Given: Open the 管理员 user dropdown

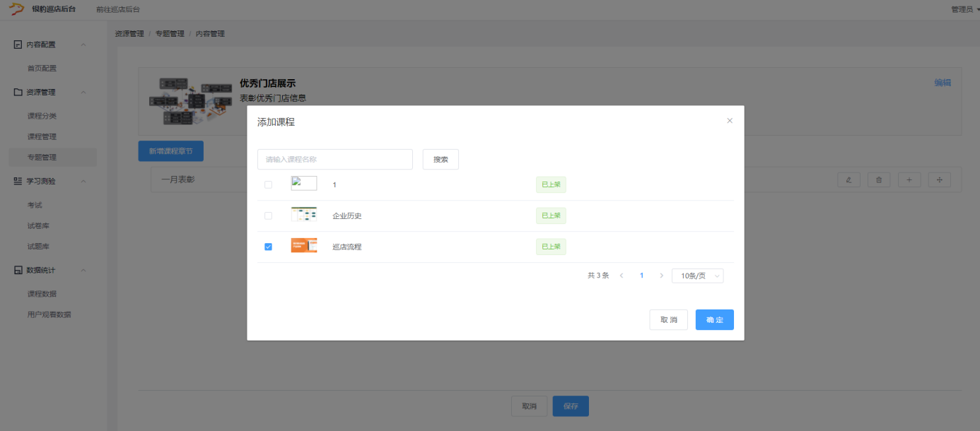Looking at the screenshot, I should tap(964, 9).
